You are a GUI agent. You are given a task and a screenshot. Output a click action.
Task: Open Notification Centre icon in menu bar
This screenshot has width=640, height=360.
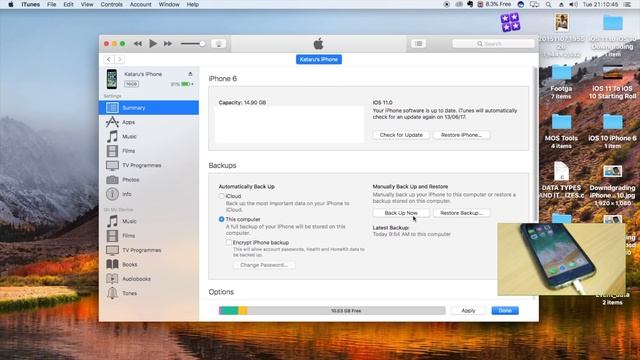coord(628,4)
